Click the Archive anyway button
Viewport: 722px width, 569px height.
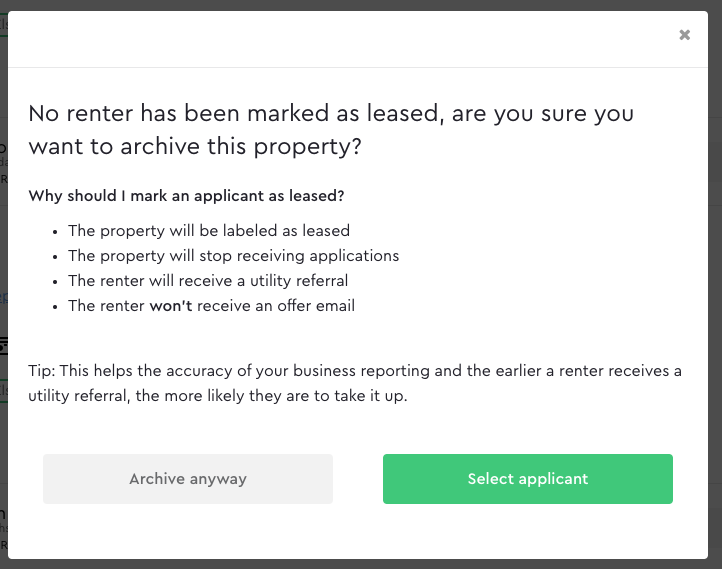pyautogui.click(x=188, y=479)
